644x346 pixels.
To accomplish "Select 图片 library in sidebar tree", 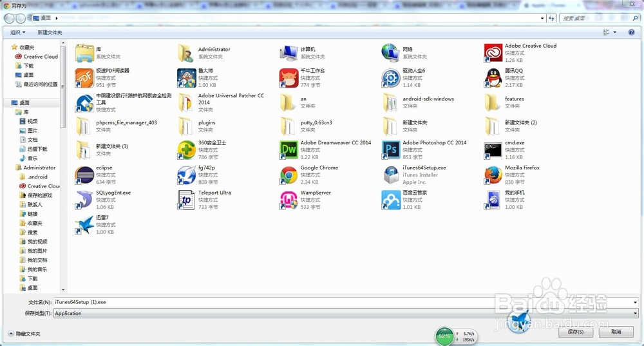I will [28, 131].
